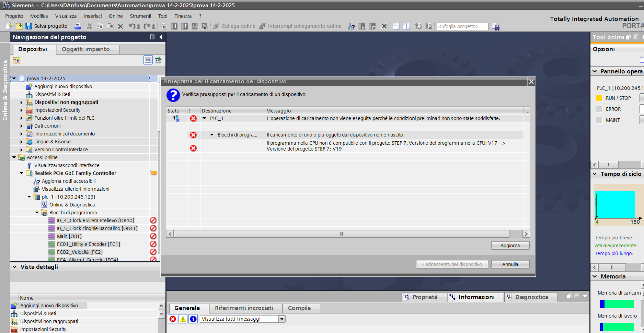Screen dimensions: 644x333
Task: Split the editor area vertically
Action: [406, 26]
